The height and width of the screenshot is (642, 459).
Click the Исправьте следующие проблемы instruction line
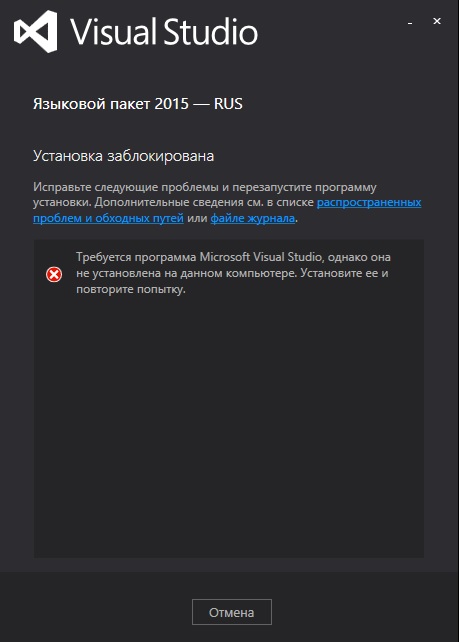[x=204, y=187]
